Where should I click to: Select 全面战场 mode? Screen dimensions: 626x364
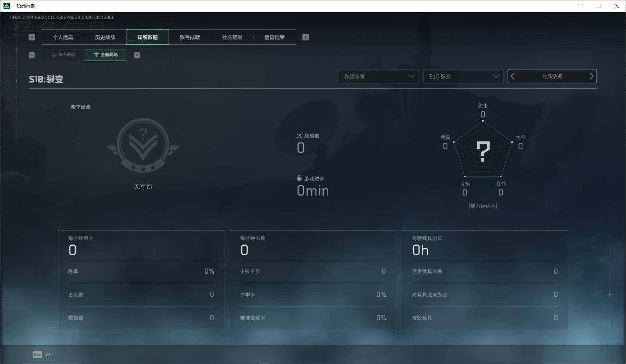coord(106,55)
